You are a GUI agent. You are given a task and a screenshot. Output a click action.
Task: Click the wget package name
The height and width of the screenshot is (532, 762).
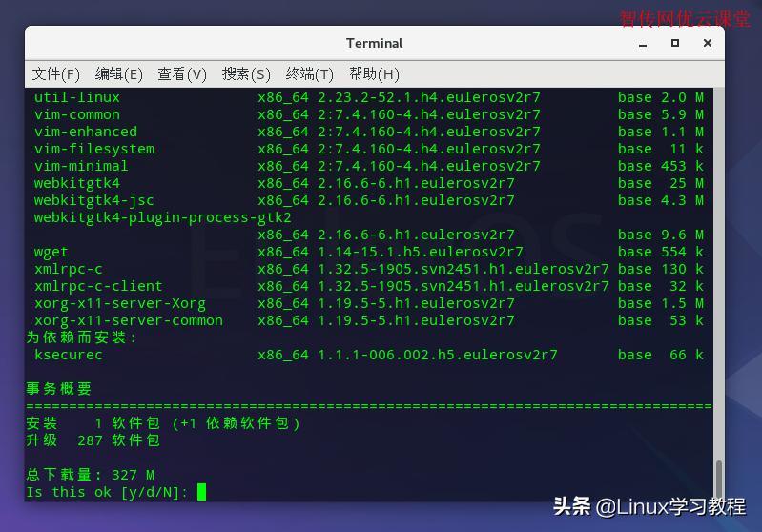tap(51, 252)
